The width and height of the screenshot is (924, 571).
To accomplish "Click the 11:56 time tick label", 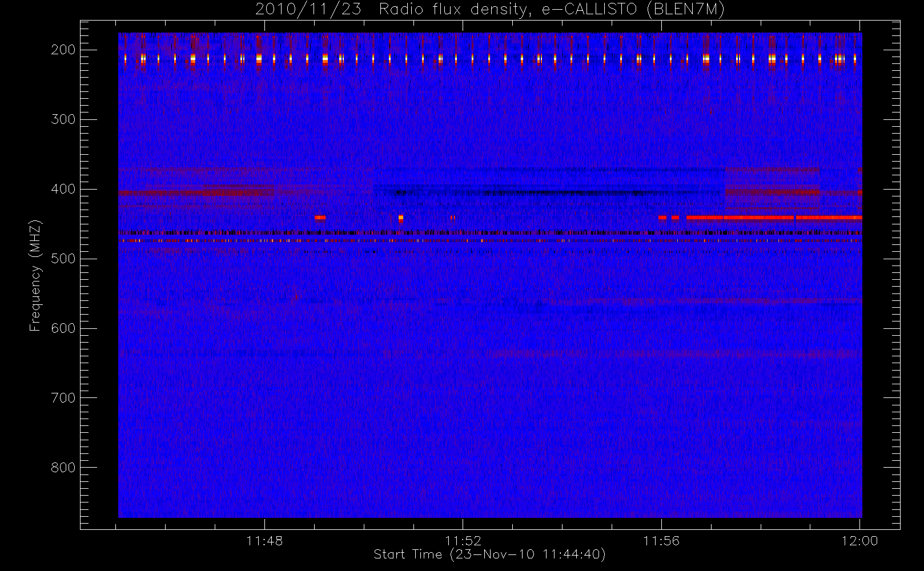I will (661, 541).
